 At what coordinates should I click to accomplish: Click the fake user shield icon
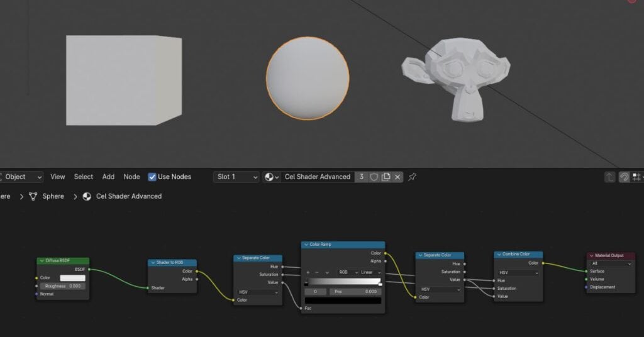(x=374, y=177)
